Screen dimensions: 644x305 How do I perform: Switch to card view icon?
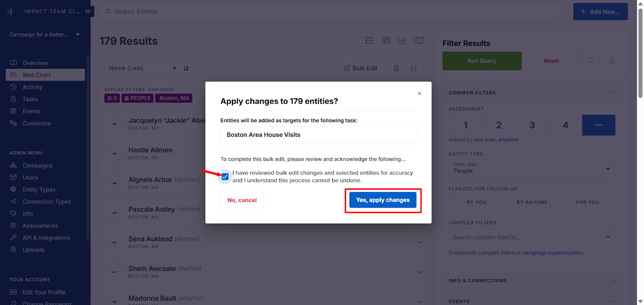(x=386, y=40)
